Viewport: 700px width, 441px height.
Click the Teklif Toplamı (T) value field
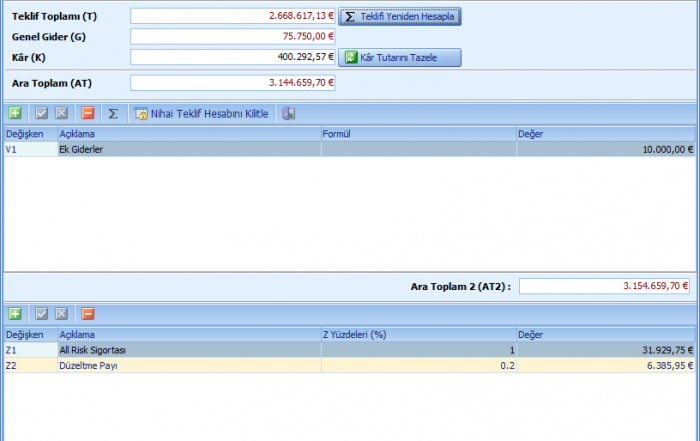(x=232, y=16)
